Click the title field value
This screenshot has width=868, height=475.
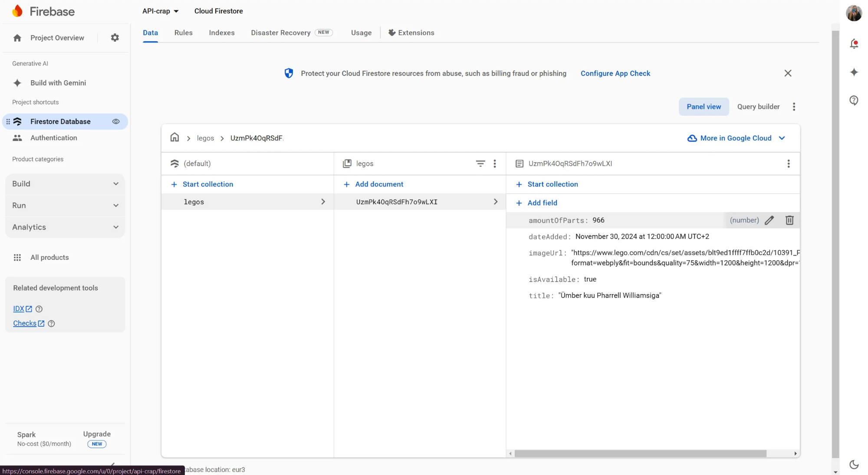609,296
